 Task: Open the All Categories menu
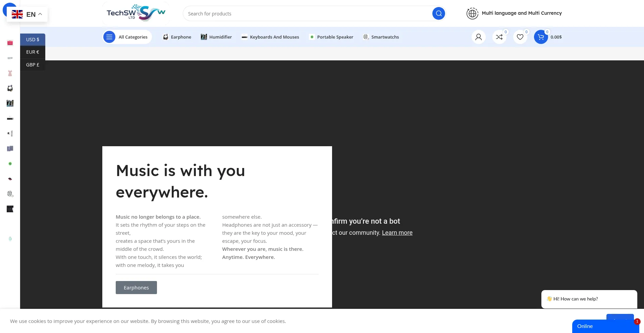click(127, 37)
